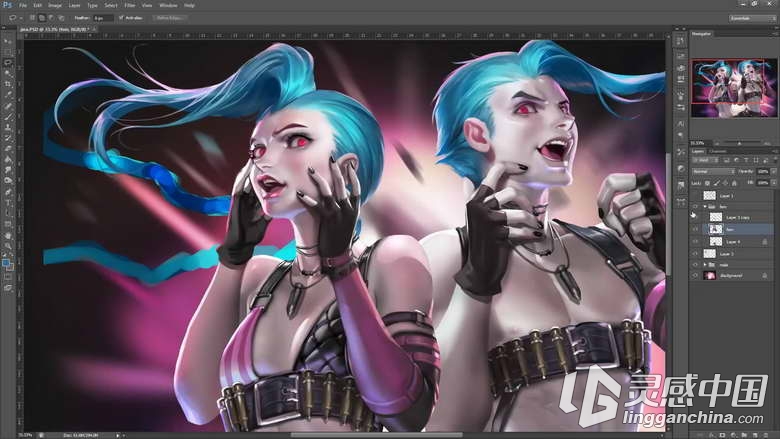The width and height of the screenshot is (780, 439).
Task: Open the Essentials workspace dropdown
Action: (752, 18)
